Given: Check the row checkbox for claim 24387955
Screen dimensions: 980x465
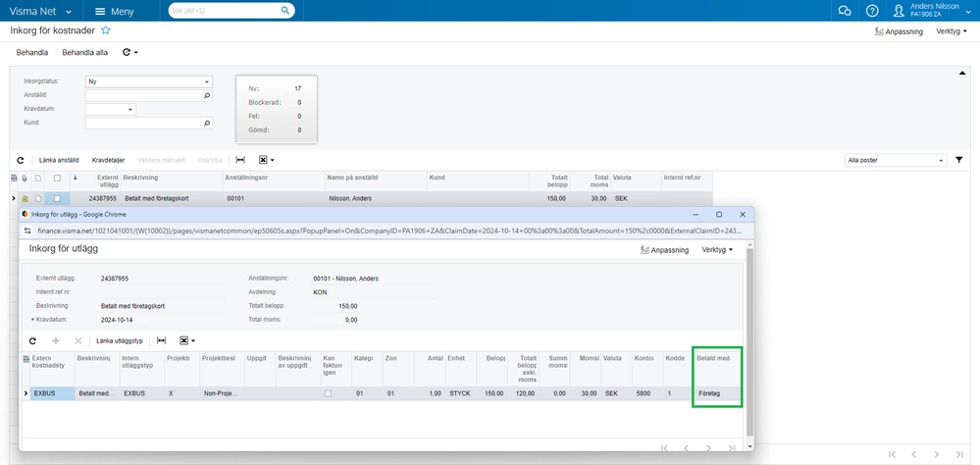Looking at the screenshot, I should point(57,198).
